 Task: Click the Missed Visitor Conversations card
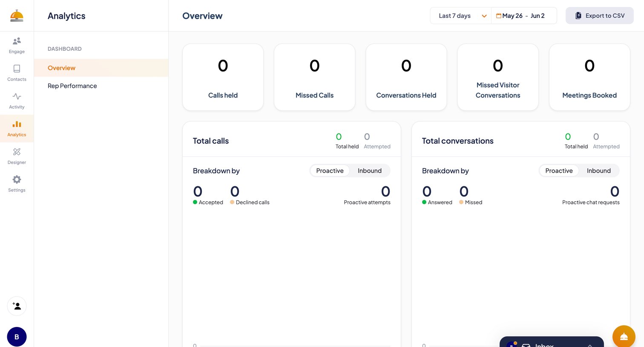(x=498, y=77)
